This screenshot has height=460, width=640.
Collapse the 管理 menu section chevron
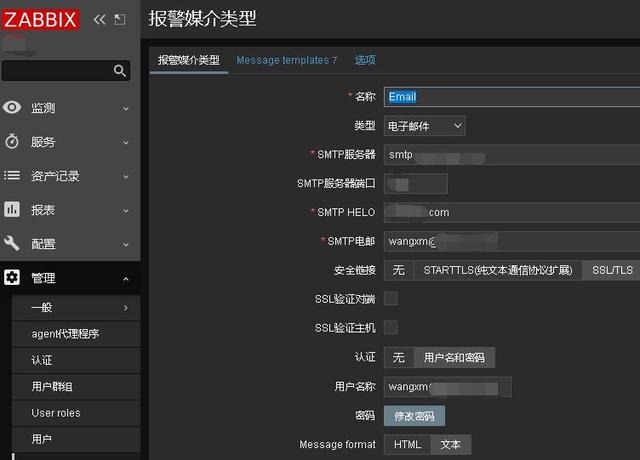point(126,279)
